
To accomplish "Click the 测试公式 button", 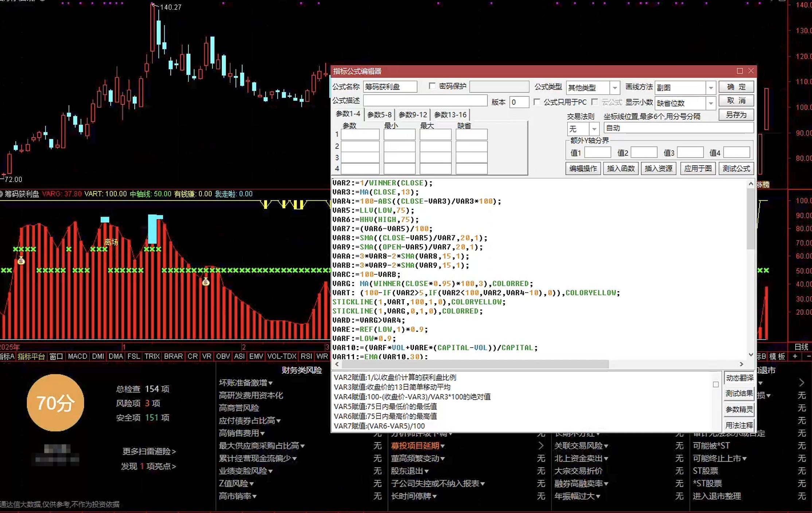I will pos(736,169).
